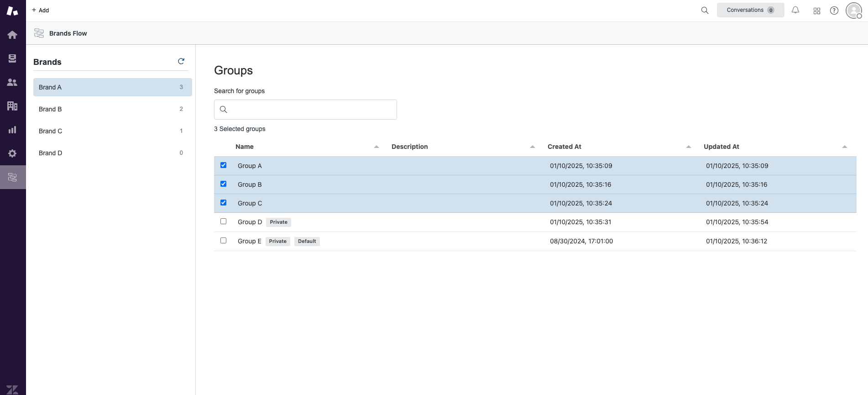The width and height of the screenshot is (868, 395).
Task: Open the Views icon in sidebar
Action: 12,58
